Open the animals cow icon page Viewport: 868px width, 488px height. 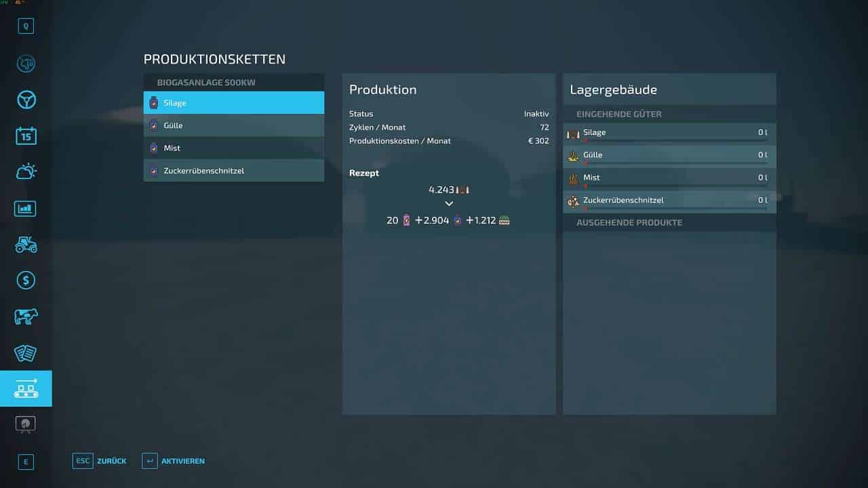(26, 317)
